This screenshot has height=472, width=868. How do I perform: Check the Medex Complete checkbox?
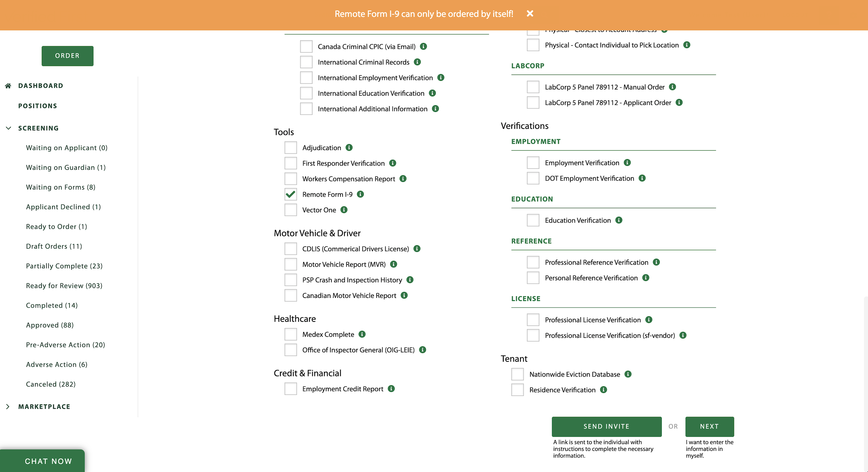tap(290, 334)
